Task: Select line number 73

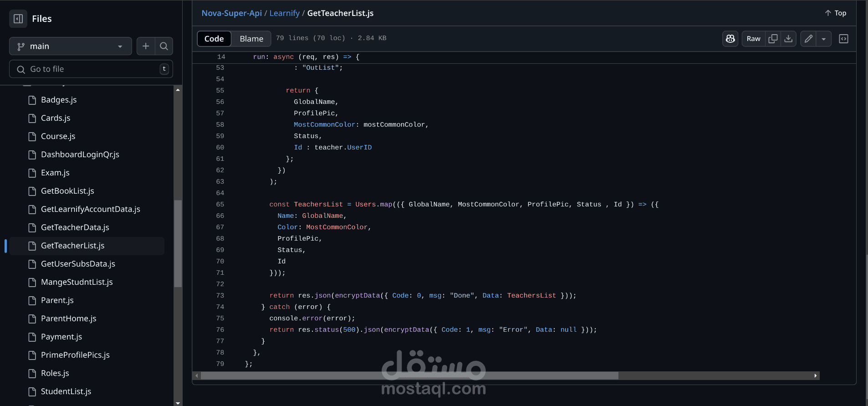Action: 220,296
